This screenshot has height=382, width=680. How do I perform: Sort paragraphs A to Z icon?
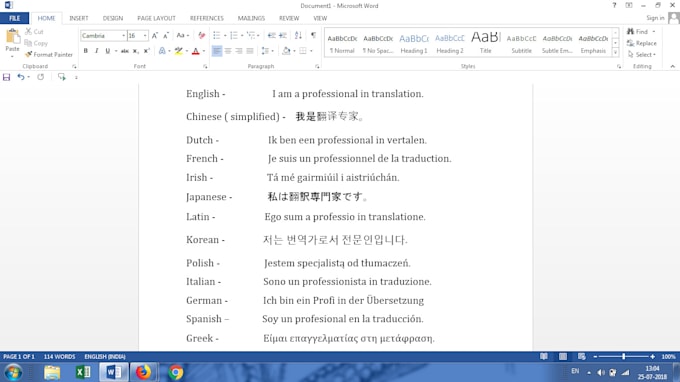click(x=298, y=36)
